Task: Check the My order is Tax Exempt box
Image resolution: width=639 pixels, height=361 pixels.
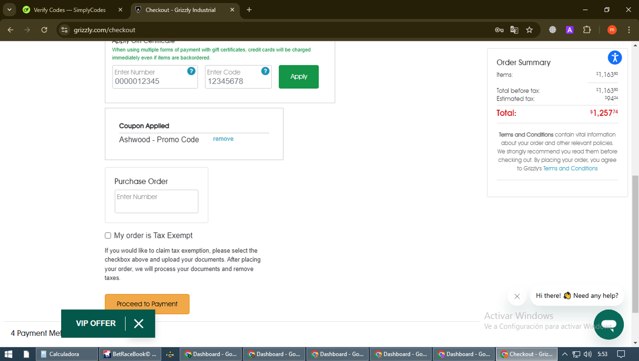Action: click(108, 236)
